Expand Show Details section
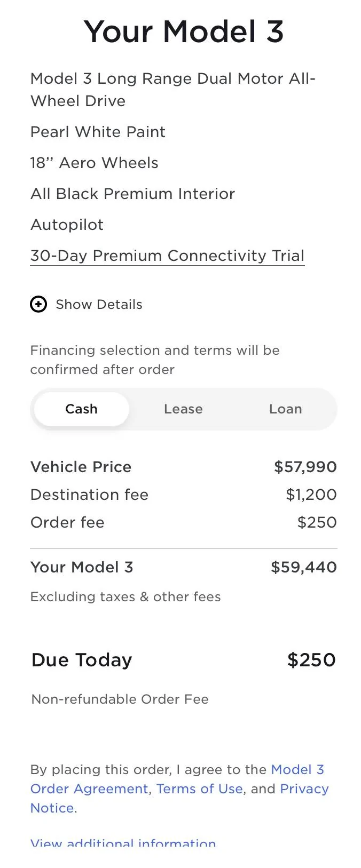This screenshot has width=361, height=868. pos(99,305)
